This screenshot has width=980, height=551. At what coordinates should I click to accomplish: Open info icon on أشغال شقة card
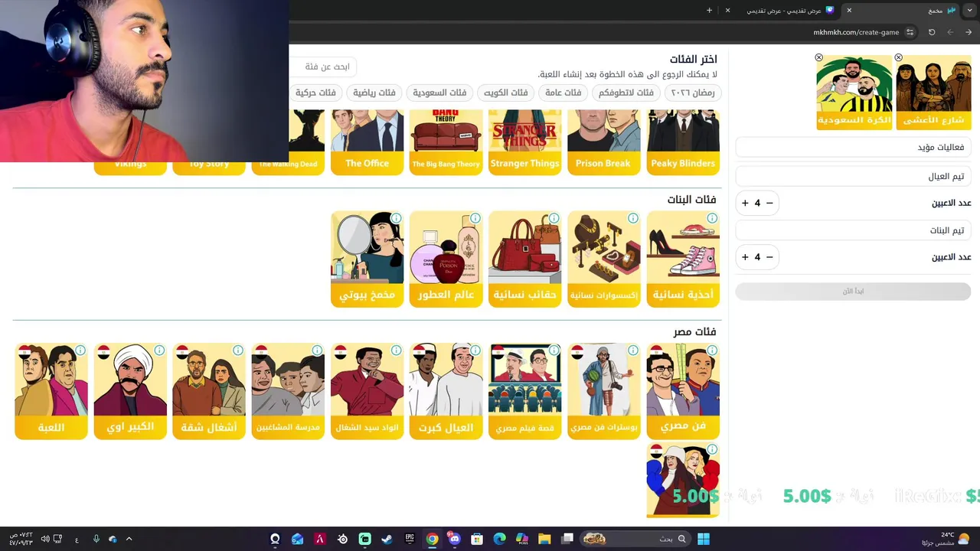pyautogui.click(x=238, y=350)
